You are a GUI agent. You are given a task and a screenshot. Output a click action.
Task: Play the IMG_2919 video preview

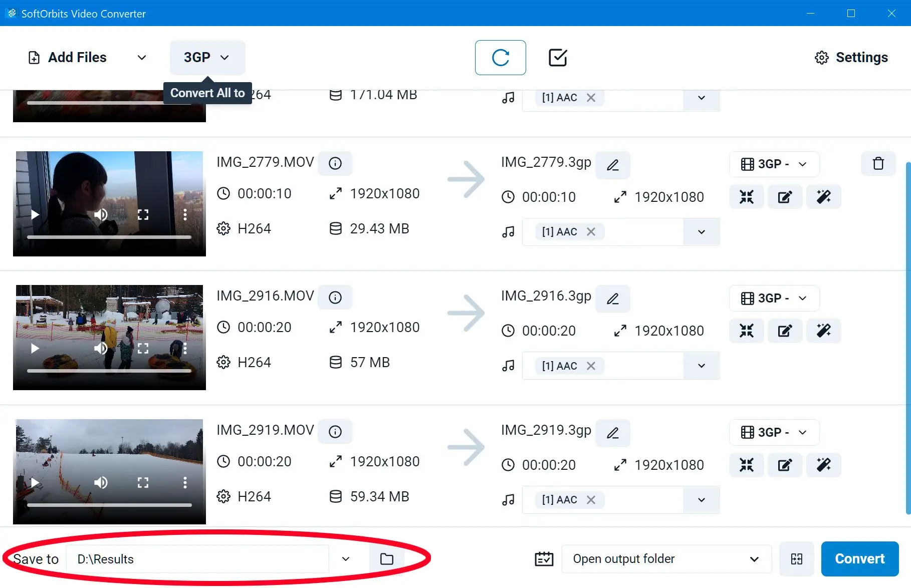click(35, 483)
